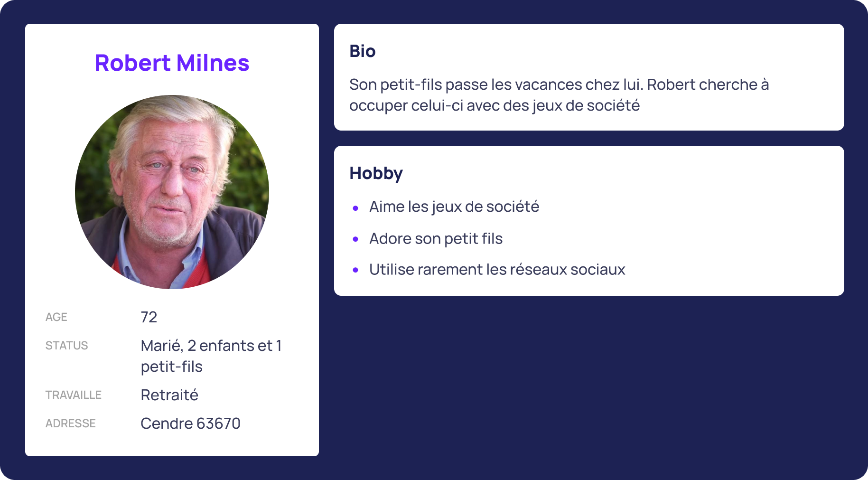Viewport: 868px width, 480px height.
Task: Click the Hobby section heading
Action: click(376, 174)
